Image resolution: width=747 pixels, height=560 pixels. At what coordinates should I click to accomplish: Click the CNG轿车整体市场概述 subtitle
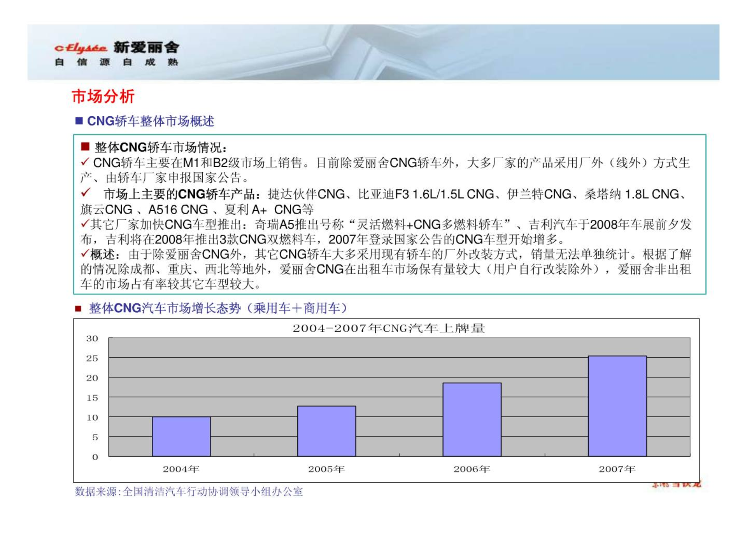[151, 121]
